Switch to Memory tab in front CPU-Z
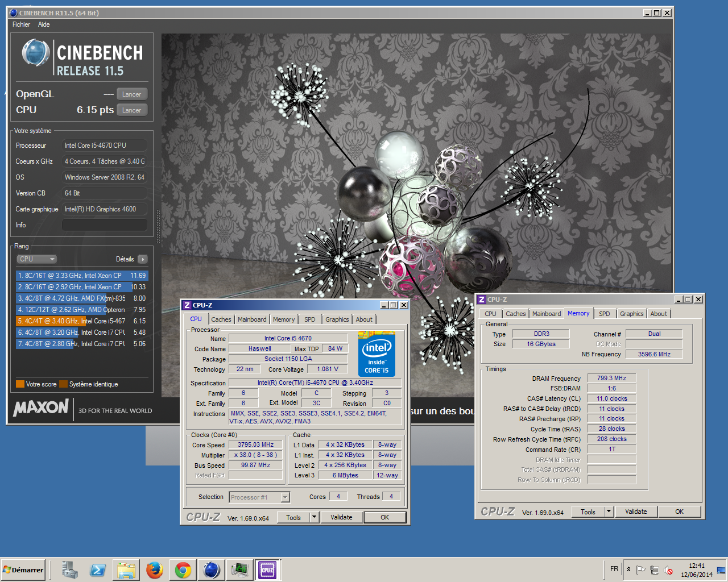The image size is (728, 582). (x=284, y=319)
